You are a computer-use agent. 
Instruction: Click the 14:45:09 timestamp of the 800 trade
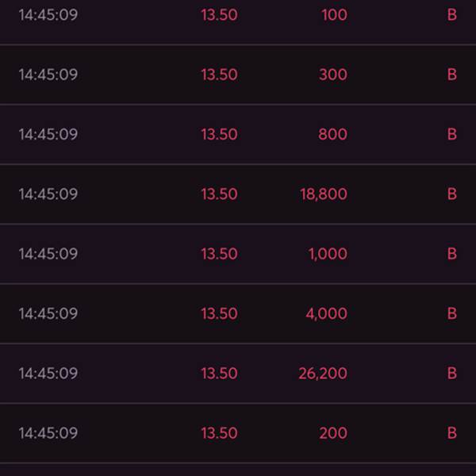click(48, 134)
